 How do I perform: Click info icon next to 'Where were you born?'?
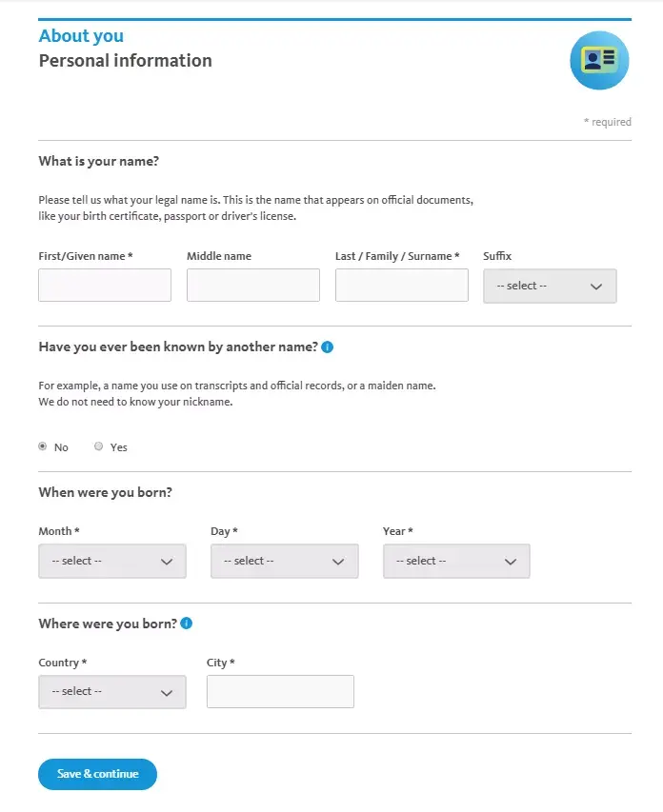coord(187,624)
